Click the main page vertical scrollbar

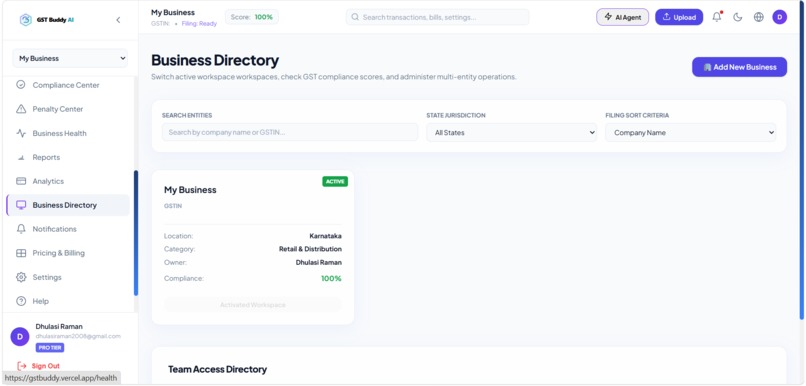802,159
